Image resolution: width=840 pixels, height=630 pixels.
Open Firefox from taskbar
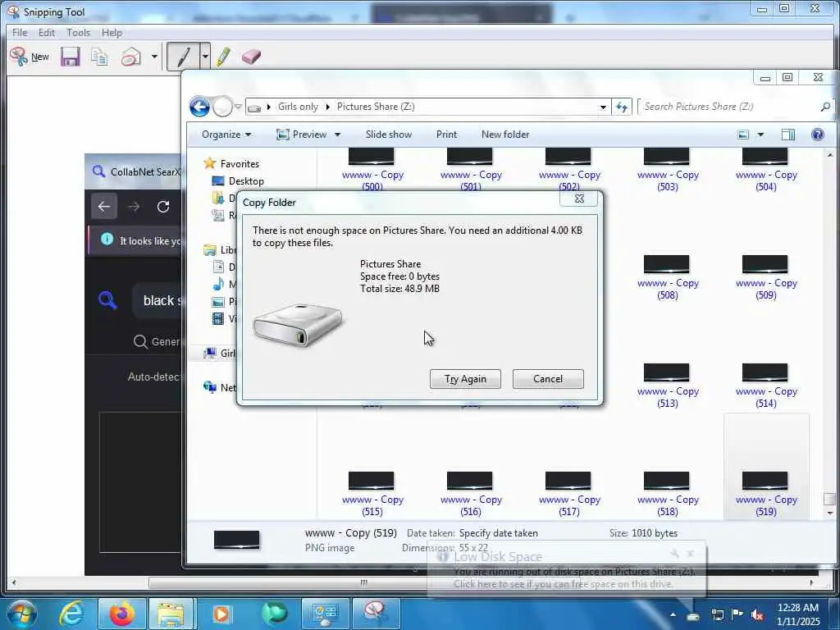(x=122, y=614)
